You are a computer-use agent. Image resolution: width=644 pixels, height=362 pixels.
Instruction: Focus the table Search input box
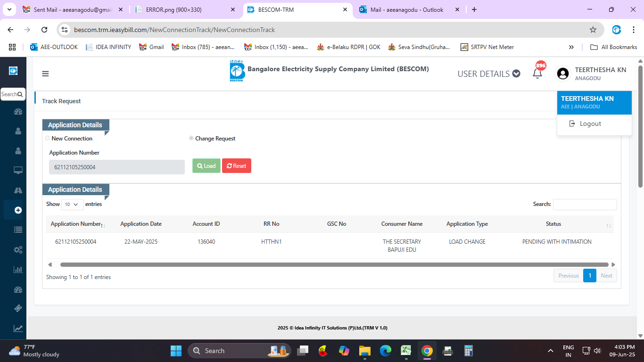click(x=585, y=205)
